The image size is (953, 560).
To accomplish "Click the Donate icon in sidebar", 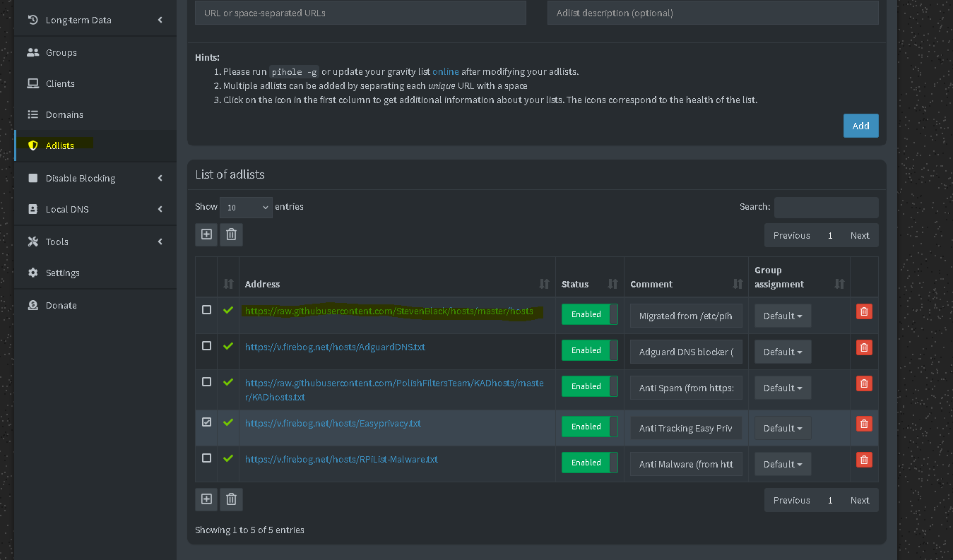I will pos(32,305).
